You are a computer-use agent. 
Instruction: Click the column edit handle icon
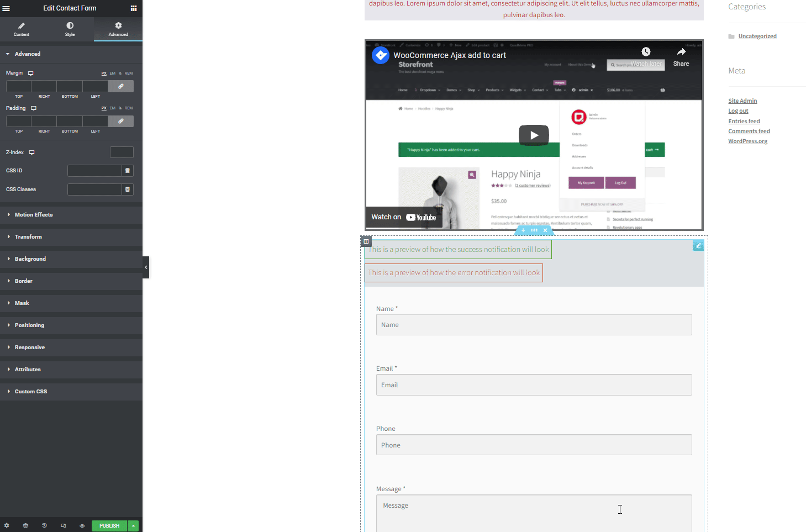[366, 241]
